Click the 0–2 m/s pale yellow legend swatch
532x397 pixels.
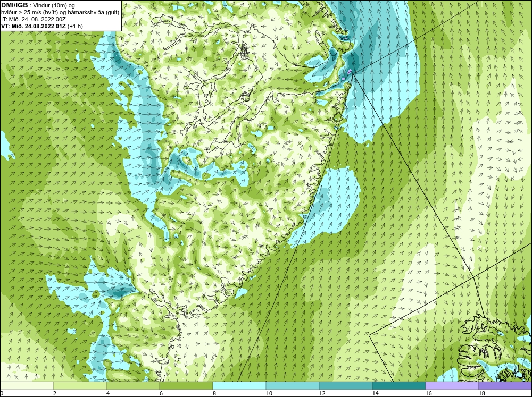[x=27, y=386]
